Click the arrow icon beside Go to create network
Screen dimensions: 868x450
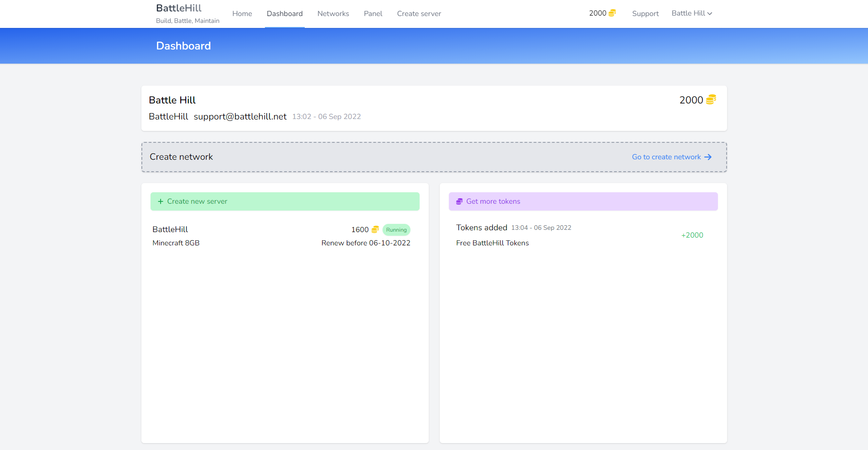click(708, 157)
